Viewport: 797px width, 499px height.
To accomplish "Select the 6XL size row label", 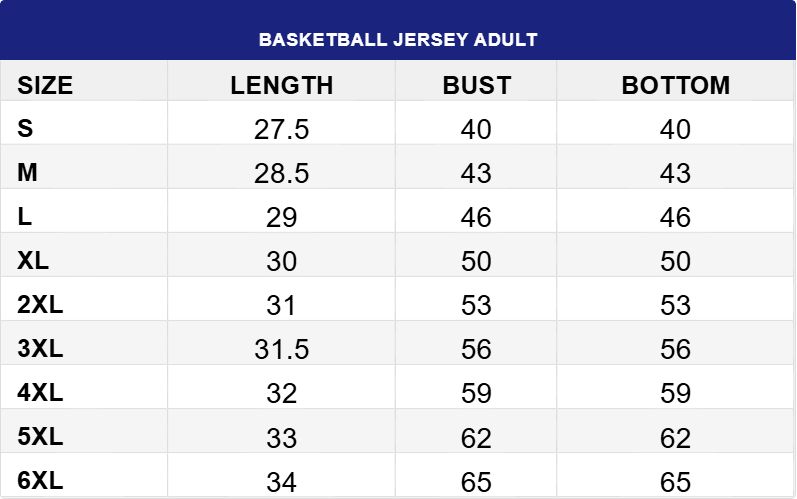I will click(40, 481).
